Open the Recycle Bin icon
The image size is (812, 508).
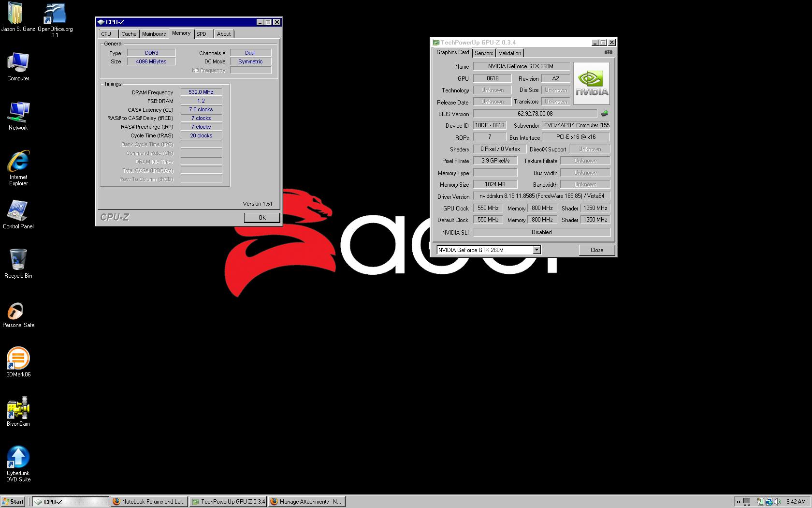[18, 260]
